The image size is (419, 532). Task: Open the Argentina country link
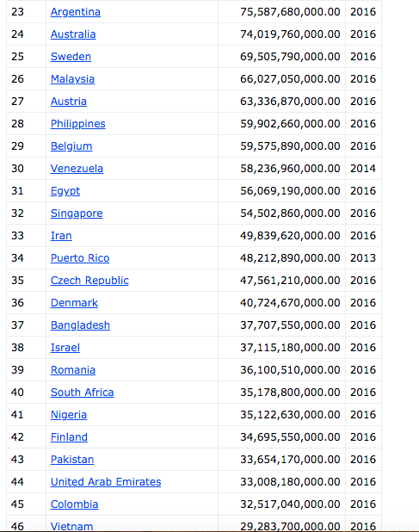point(75,12)
